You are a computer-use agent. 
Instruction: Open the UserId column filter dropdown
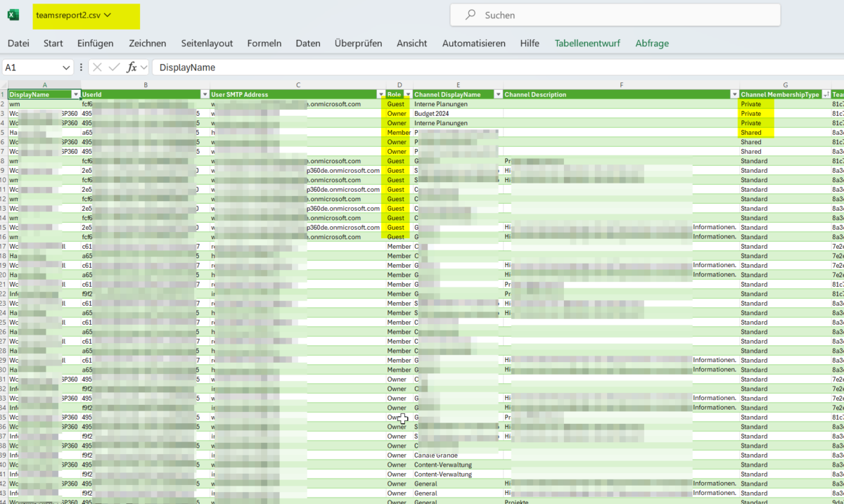(205, 94)
